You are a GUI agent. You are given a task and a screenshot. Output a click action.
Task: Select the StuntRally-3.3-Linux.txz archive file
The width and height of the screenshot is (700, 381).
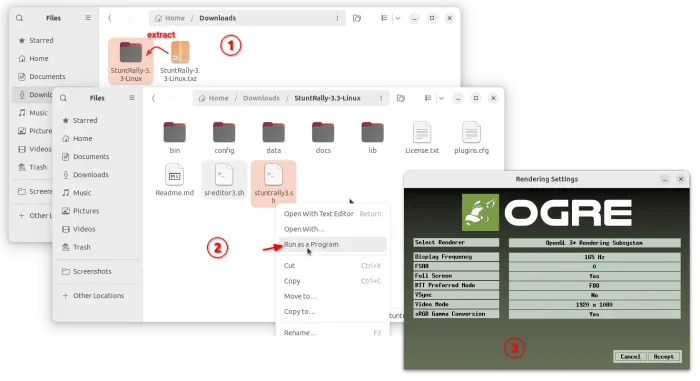[x=180, y=61]
